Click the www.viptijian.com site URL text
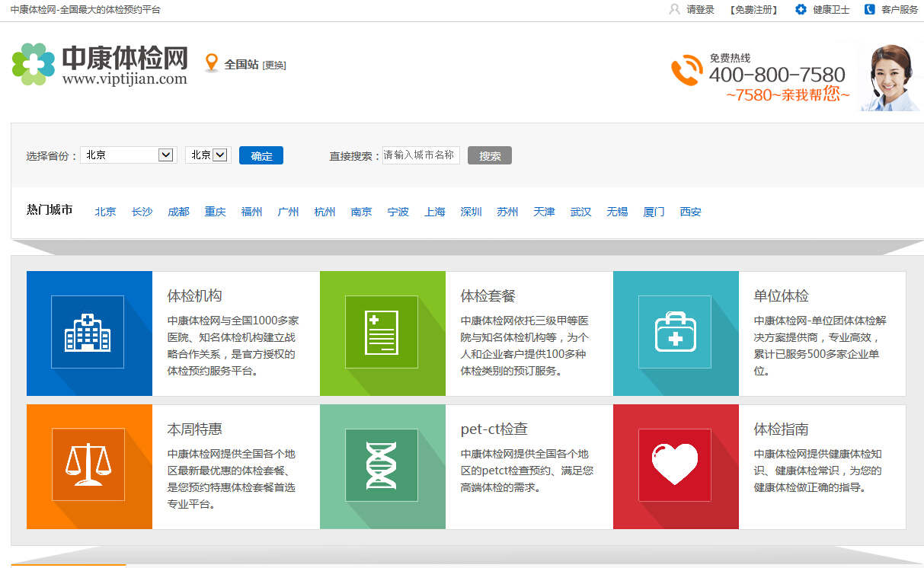This screenshot has width=924, height=568. point(124,78)
